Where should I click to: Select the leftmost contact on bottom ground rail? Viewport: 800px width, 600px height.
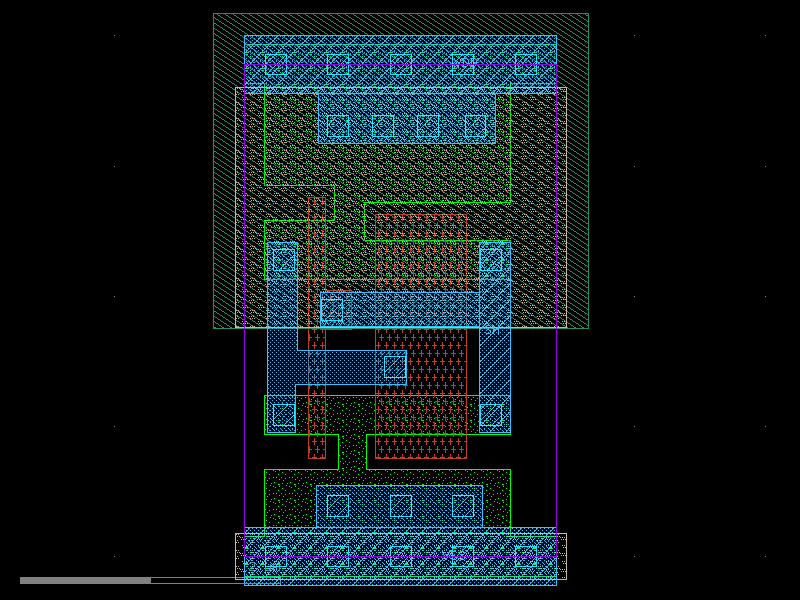pos(276,556)
